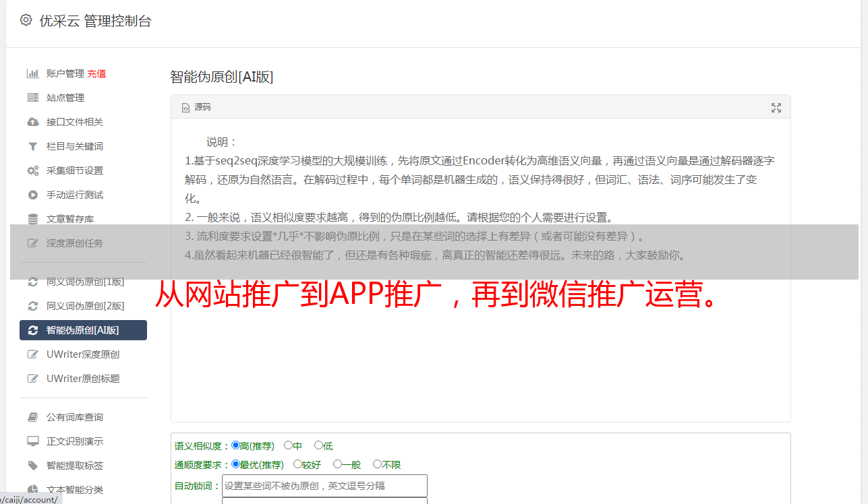Click the gears icon beside 采集细节设置
Screen dimensions: 868x504
[x=32, y=170]
